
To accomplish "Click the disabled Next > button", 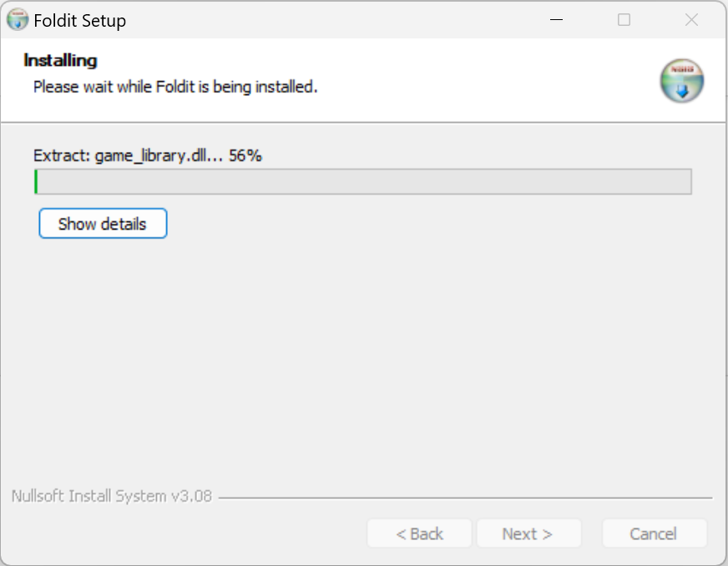I will [527, 533].
